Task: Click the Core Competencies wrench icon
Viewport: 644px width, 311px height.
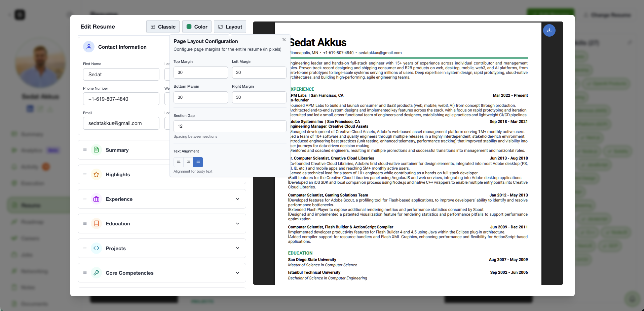Action: coord(96,273)
